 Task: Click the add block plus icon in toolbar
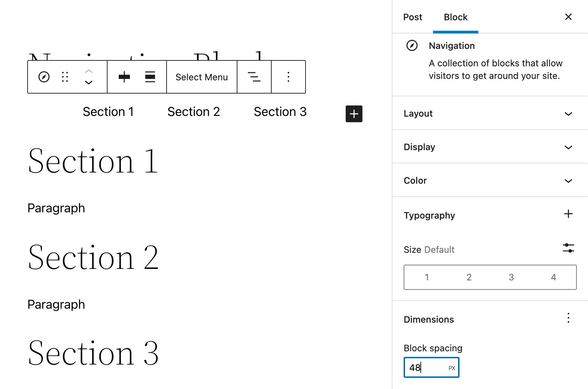[x=124, y=77]
